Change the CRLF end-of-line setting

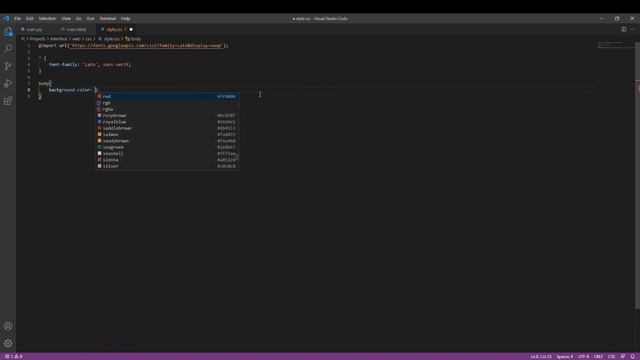(x=598, y=356)
